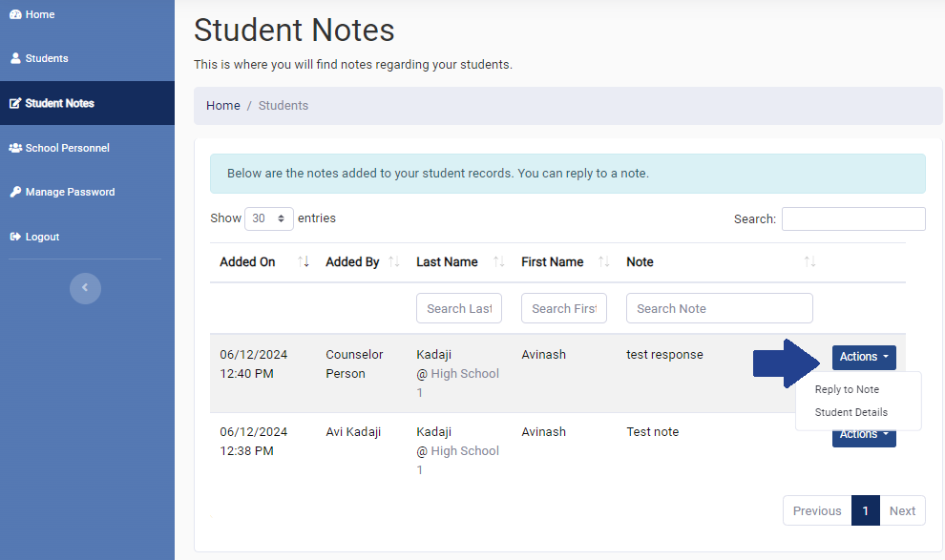This screenshot has height=560, width=945.
Task: Click the Manage Password key icon
Action: click(x=15, y=192)
